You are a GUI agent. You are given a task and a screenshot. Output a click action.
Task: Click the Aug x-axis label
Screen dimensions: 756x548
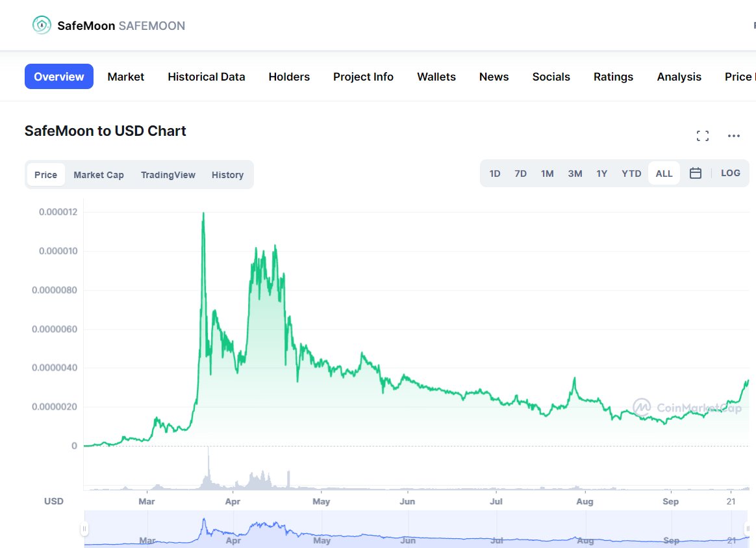pyautogui.click(x=585, y=501)
